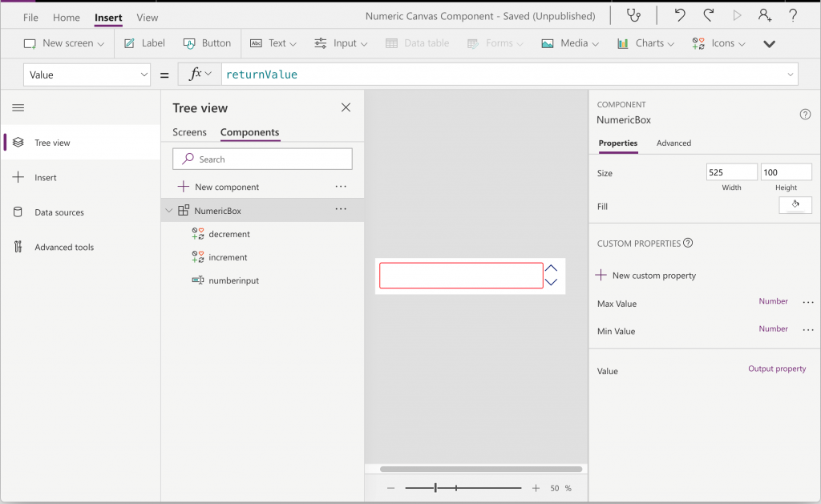This screenshot has width=821, height=504.
Task: Adjust the zoom slider below the canvas
Action: pos(434,486)
